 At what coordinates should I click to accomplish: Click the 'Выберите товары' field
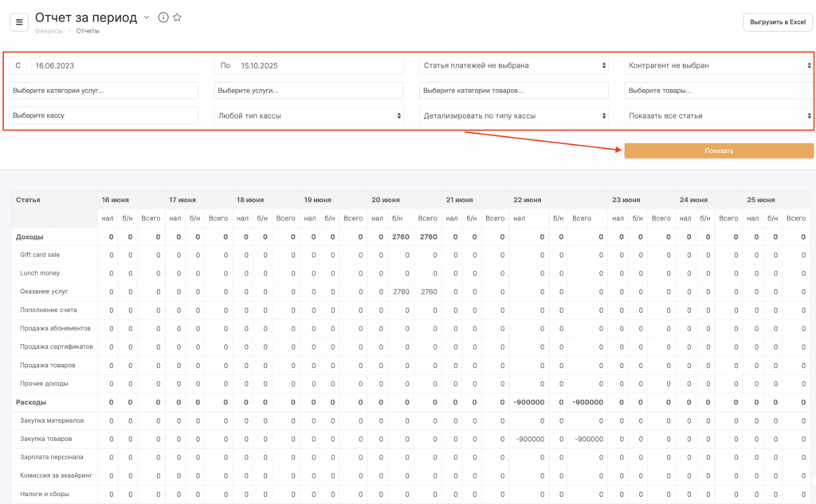(x=718, y=91)
